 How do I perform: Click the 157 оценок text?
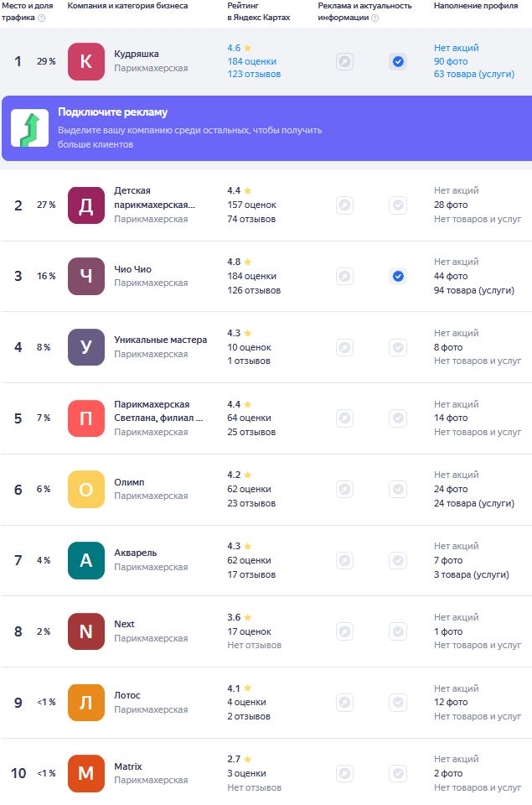pyautogui.click(x=252, y=205)
